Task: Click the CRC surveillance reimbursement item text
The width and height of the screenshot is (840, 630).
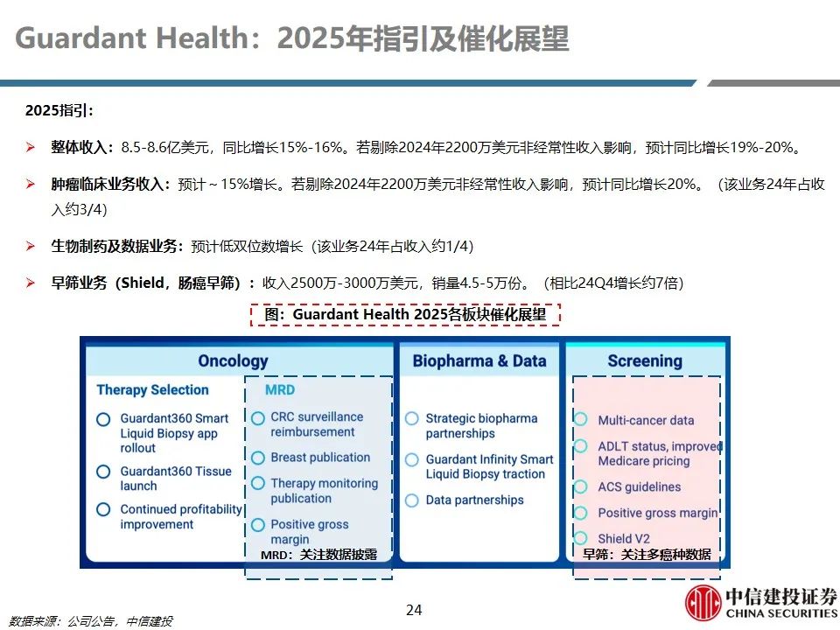Action: click(x=317, y=424)
